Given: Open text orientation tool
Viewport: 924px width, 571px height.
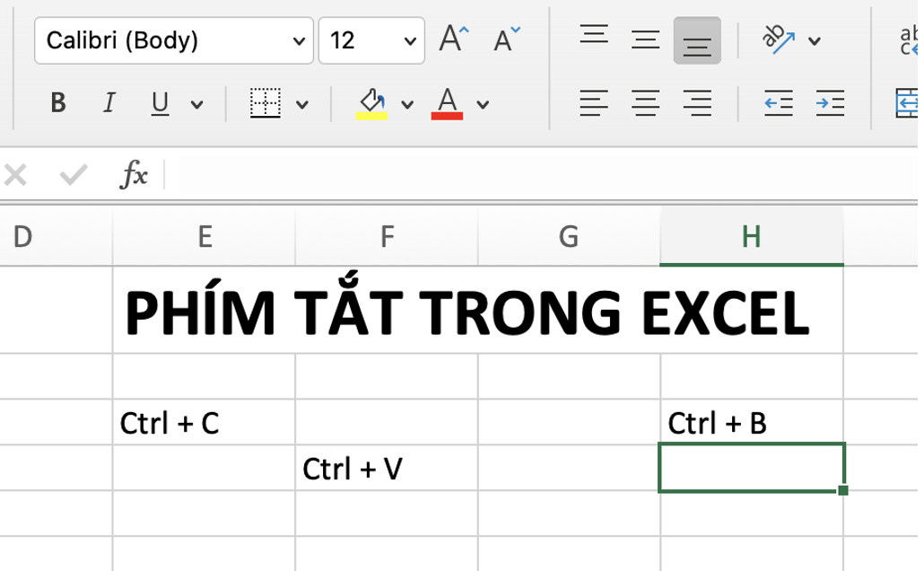Looking at the screenshot, I should tap(778, 40).
